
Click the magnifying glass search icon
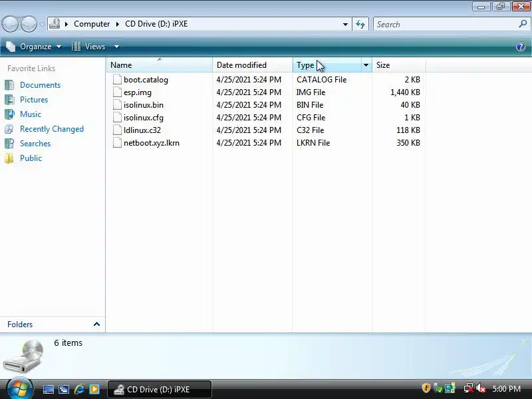pyautogui.click(x=523, y=24)
